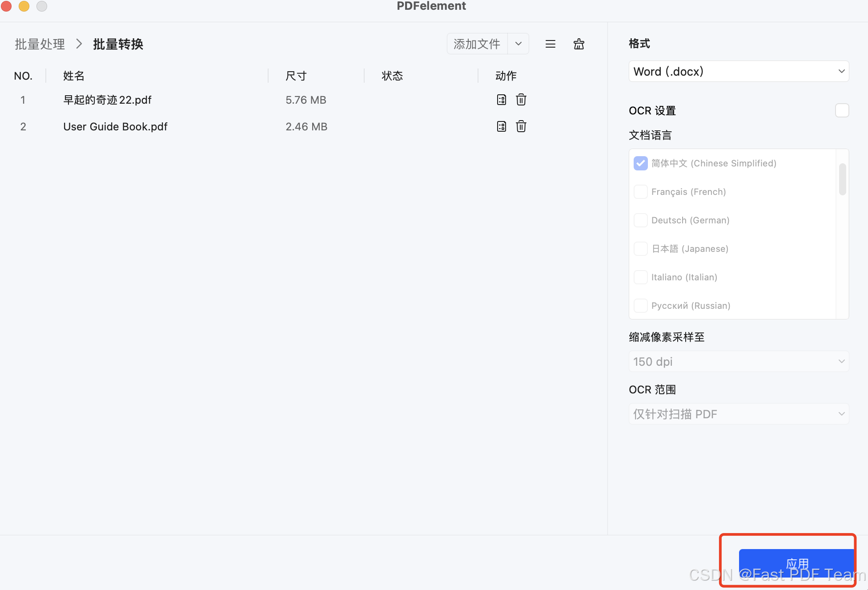The height and width of the screenshot is (590, 868).
Task: Click the 添加文件 button
Action: [477, 44]
